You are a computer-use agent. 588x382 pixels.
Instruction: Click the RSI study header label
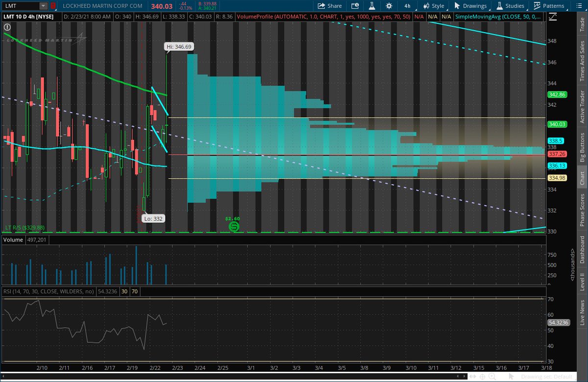(48, 292)
